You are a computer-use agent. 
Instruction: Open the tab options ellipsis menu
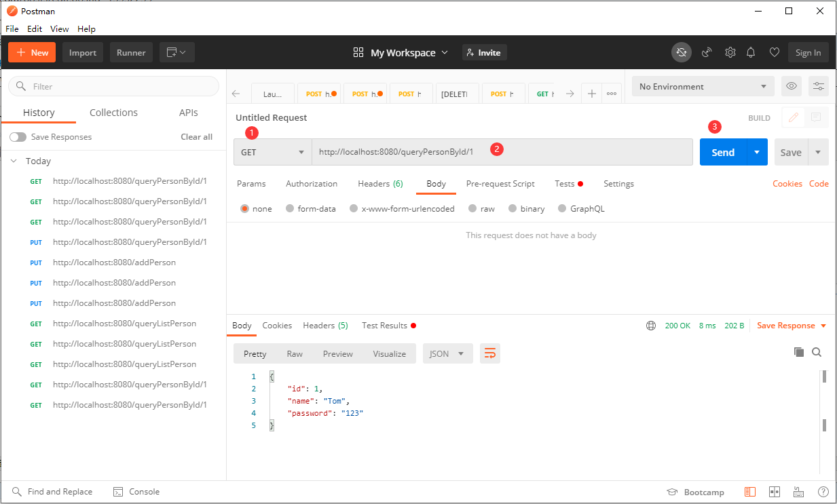pyautogui.click(x=612, y=94)
